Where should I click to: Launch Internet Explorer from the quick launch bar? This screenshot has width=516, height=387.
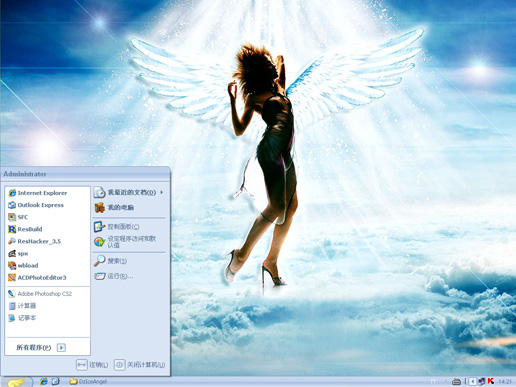coord(43,382)
